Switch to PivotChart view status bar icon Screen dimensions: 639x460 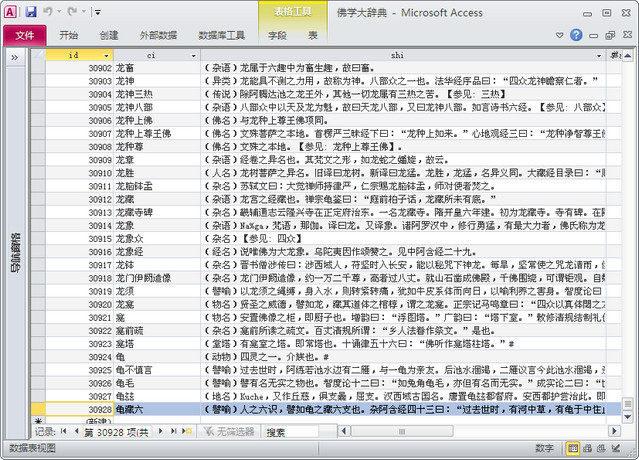pyautogui.click(x=601, y=448)
